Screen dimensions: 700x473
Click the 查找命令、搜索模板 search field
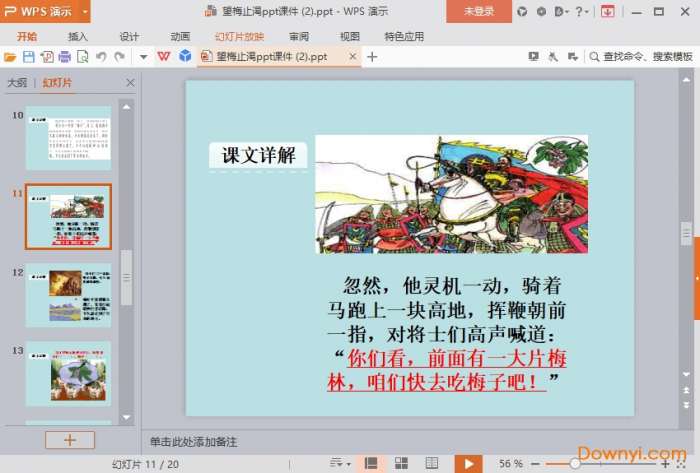641,57
